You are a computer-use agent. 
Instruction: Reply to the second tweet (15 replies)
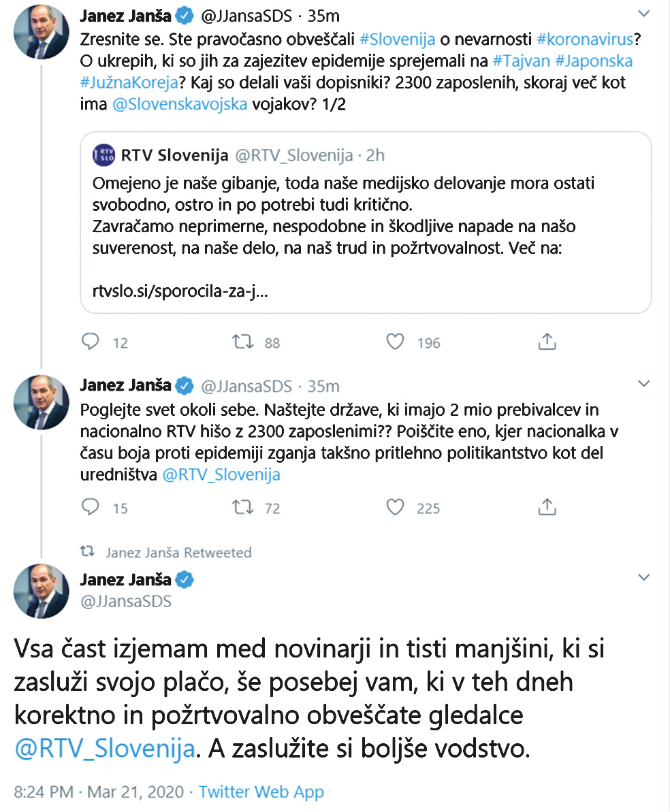(x=91, y=507)
